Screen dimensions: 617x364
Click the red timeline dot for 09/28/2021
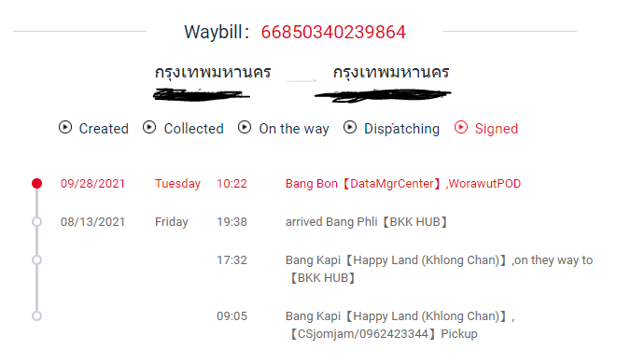click(37, 183)
